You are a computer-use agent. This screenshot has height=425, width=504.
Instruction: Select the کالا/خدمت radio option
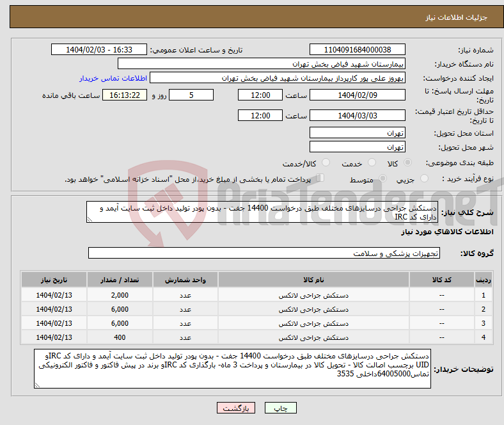[x=326, y=163]
